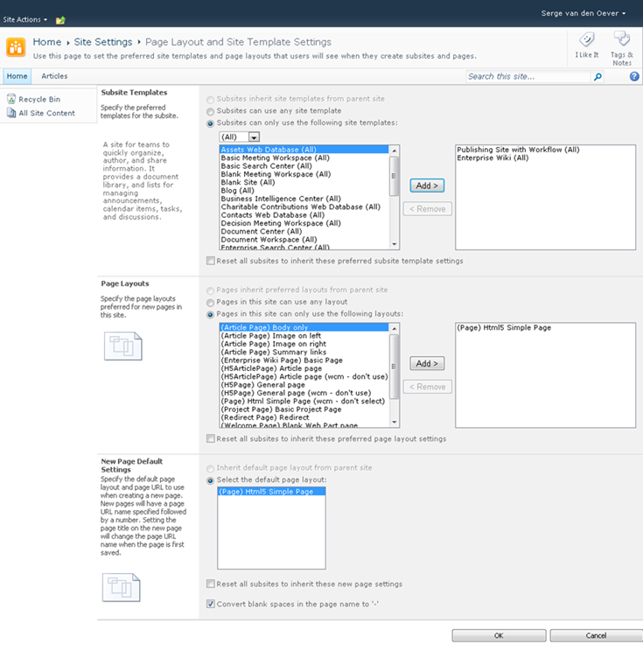Viewport: 643px width, 672px height.
Task: Confirm settings with the OK button
Action: 499,635
